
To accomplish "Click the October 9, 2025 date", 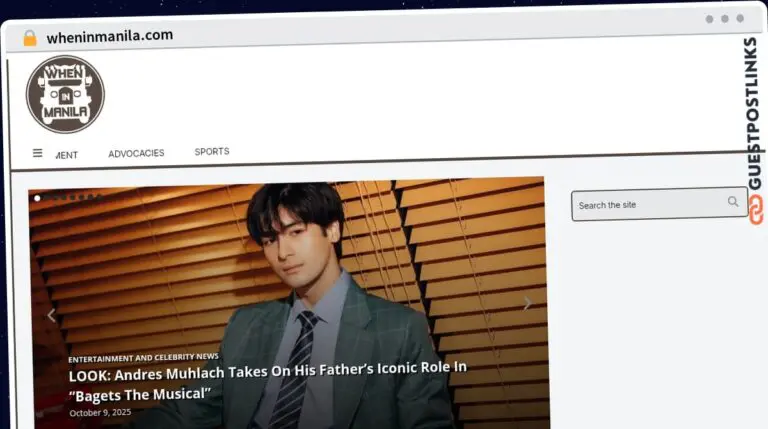I will coord(100,413).
